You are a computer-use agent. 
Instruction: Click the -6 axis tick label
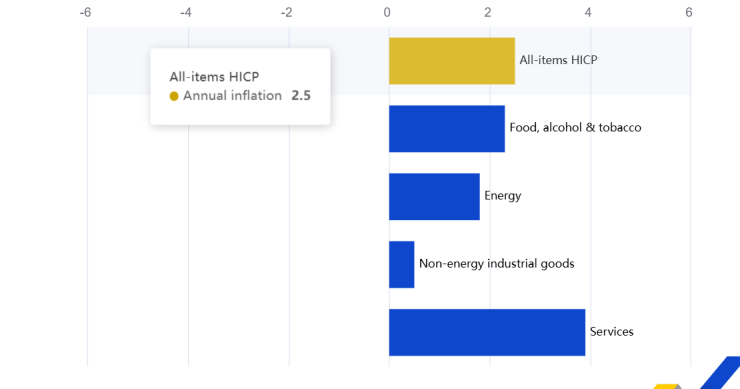click(85, 13)
